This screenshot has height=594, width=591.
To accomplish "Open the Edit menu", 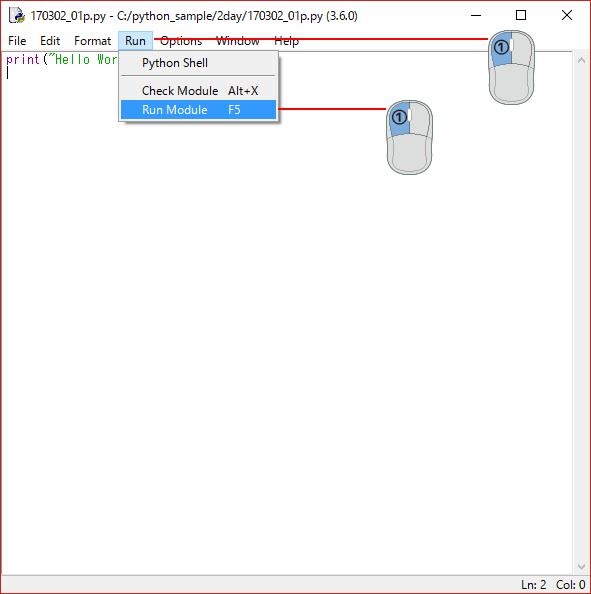I will pos(50,41).
